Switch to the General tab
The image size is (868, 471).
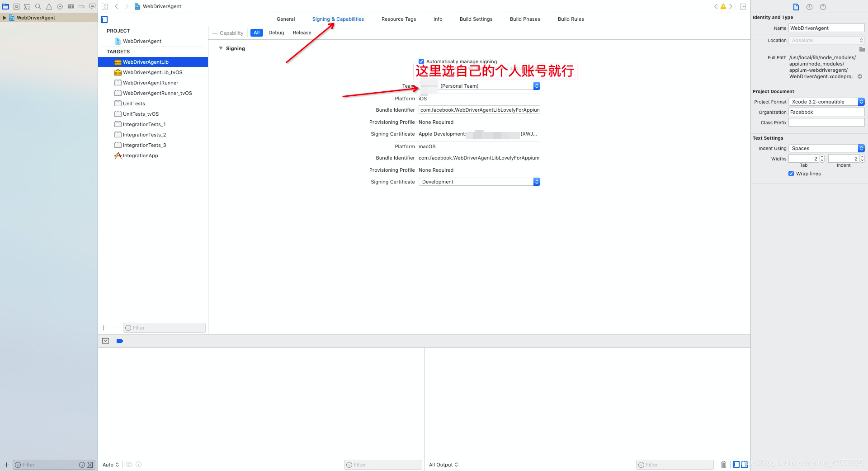(286, 19)
